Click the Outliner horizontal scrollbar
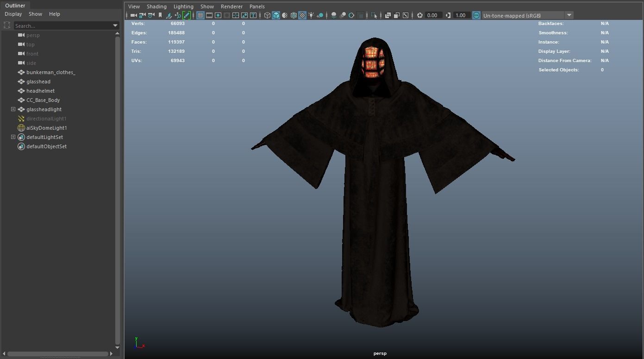644x359 pixels. [58, 354]
